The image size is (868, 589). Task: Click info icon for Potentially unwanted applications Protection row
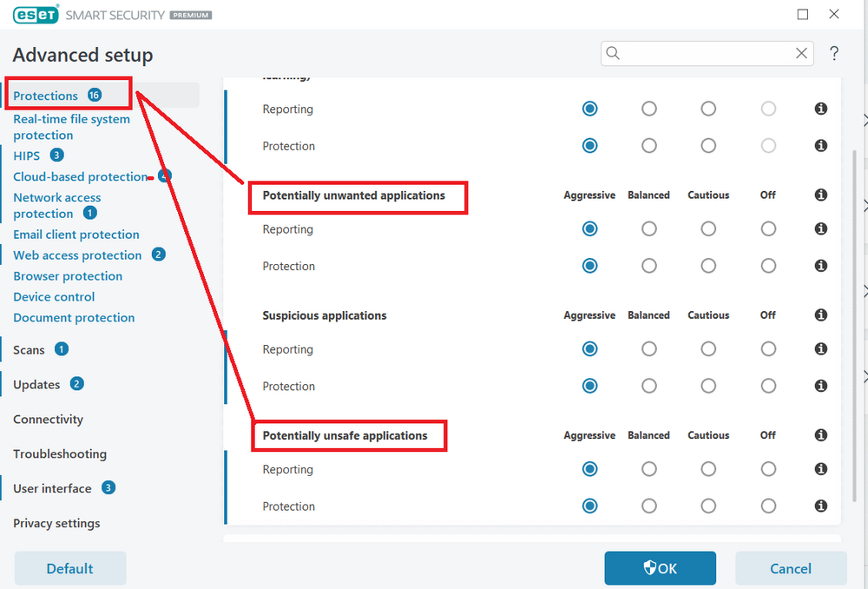[821, 266]
